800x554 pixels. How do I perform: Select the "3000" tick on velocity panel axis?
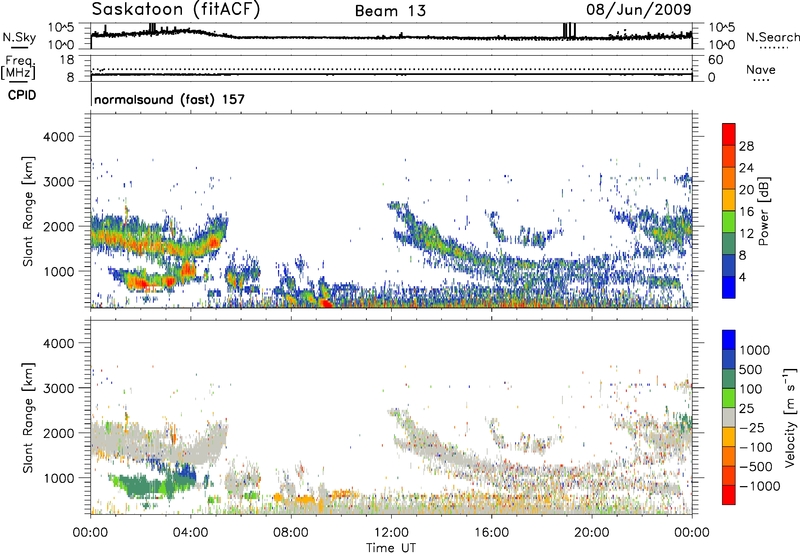tap(58, 388)
